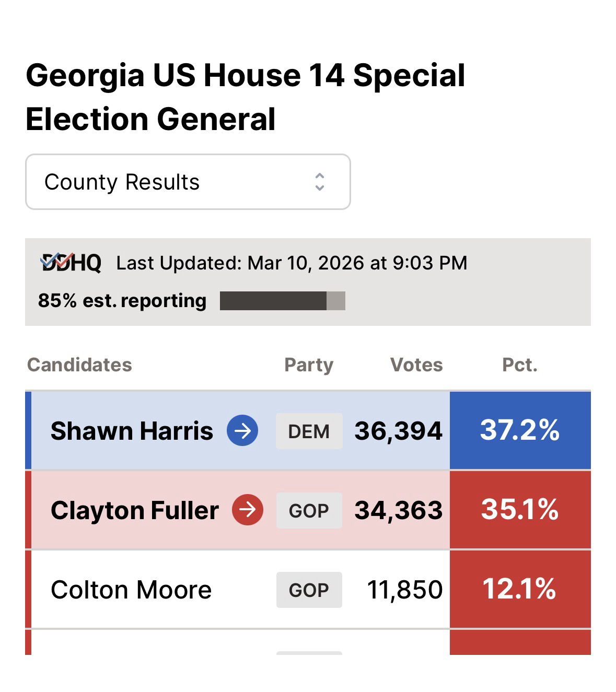Click the Party column header

click(x=309, y=365)
